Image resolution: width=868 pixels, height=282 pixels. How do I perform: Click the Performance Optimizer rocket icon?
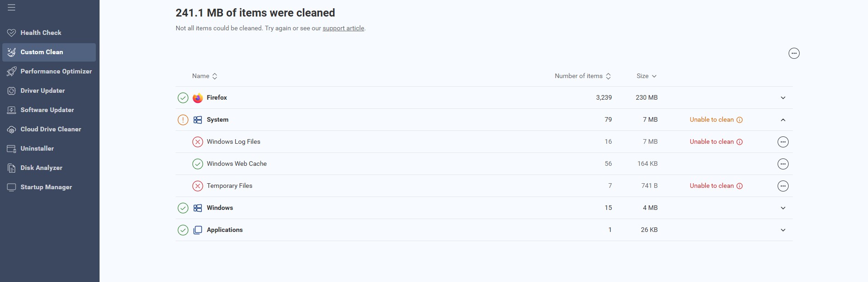11,71
